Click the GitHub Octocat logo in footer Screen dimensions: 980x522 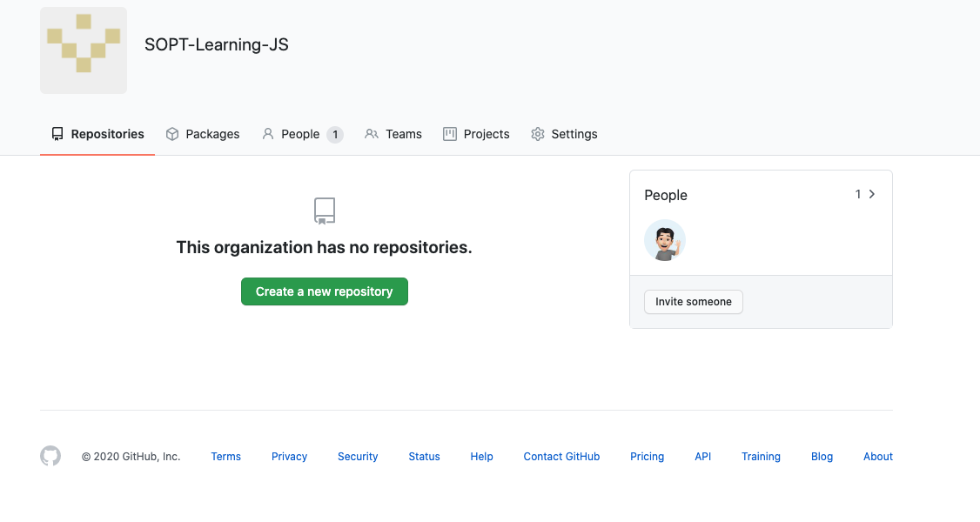50,456
